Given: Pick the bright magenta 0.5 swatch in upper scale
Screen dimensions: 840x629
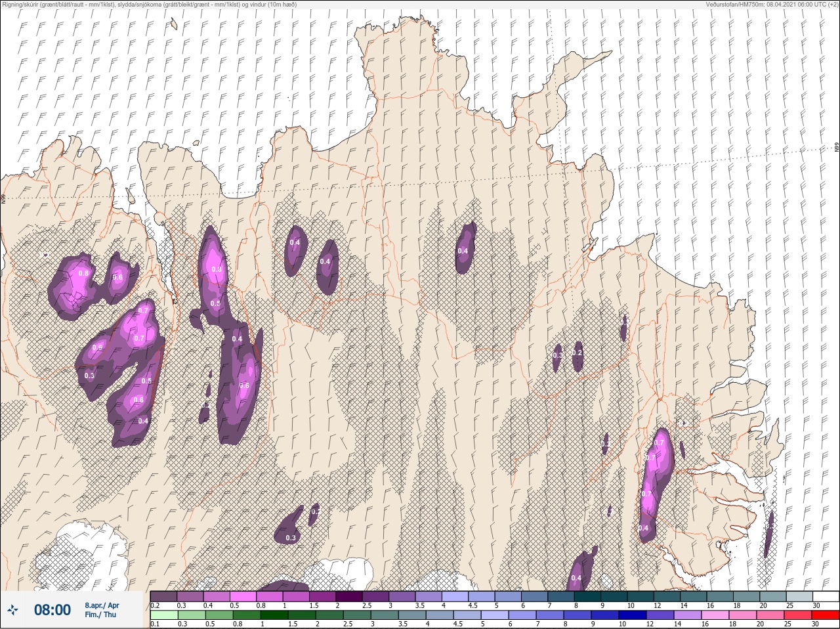Looking at the screenshot, I should click(244, 596).
